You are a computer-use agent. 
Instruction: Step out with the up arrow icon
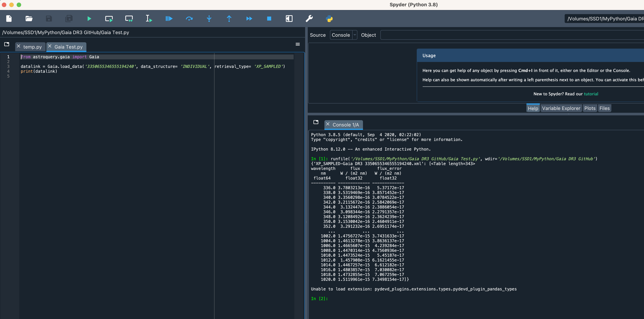229,19
